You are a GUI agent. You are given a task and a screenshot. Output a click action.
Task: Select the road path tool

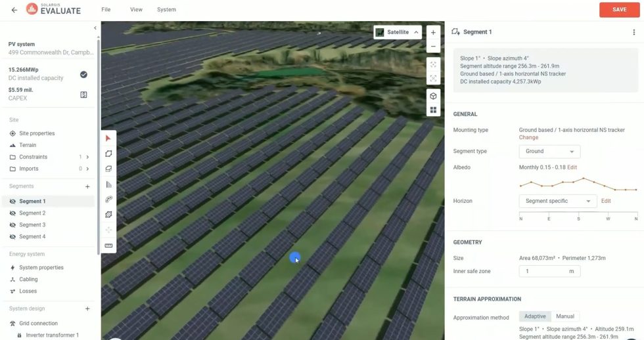point(108,200)
